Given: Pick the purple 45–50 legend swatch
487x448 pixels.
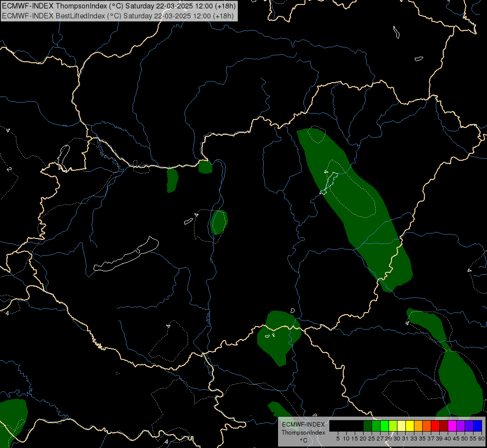Looking at the screenshot, I should [461, 426].
